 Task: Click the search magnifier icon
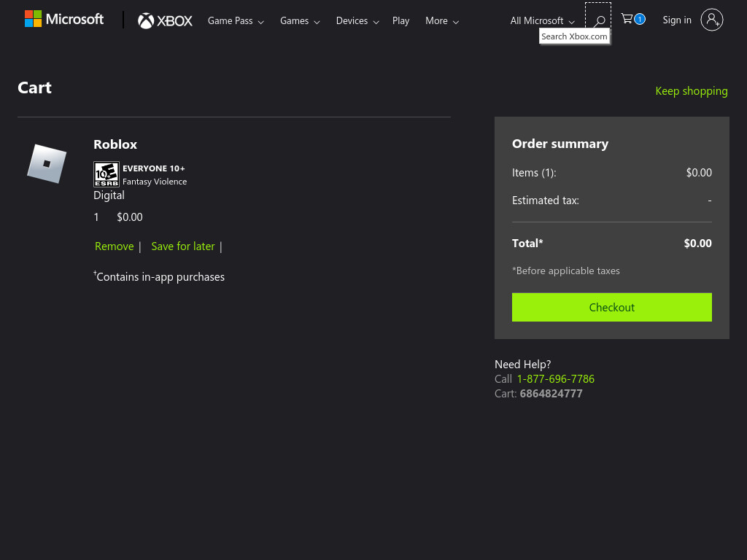600,20
